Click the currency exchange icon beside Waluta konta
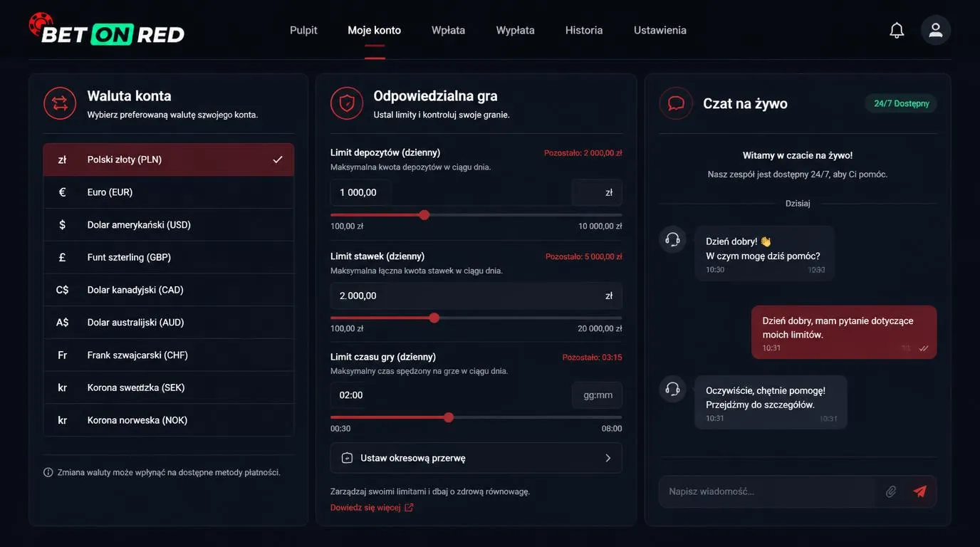980x547 pixels. [x=60, y=103]
